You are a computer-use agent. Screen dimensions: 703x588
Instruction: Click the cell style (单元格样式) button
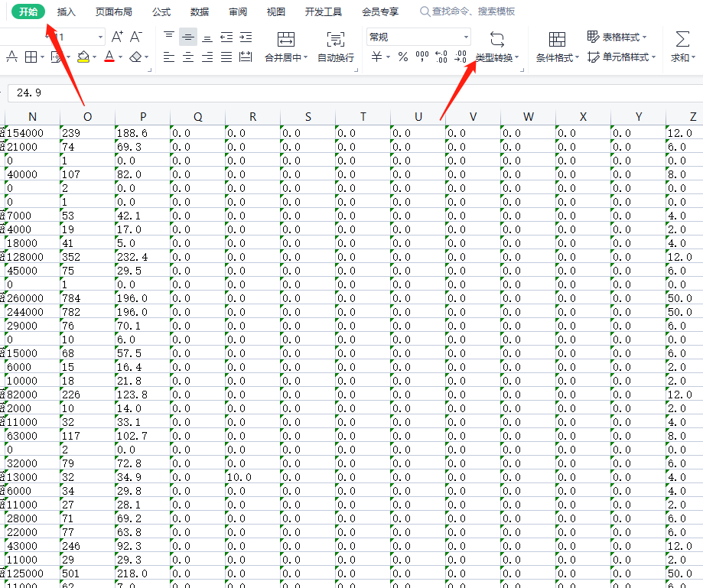click(621, 57)
